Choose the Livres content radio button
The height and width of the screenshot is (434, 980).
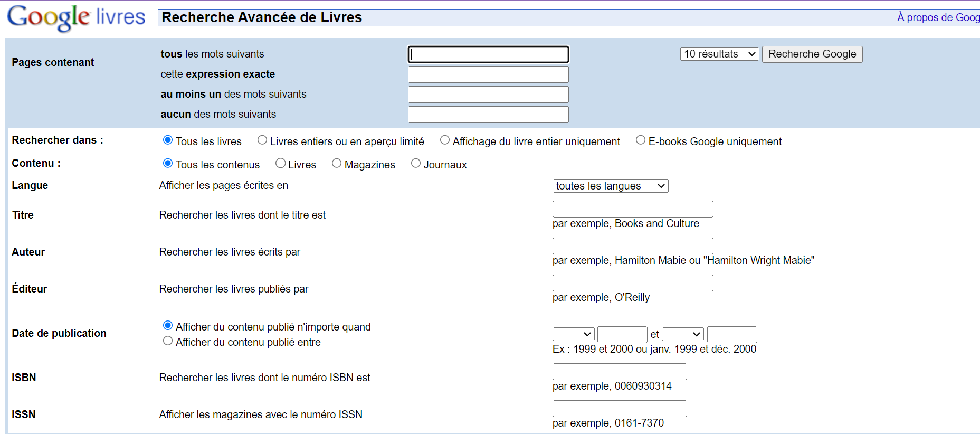tap(281, 163)
